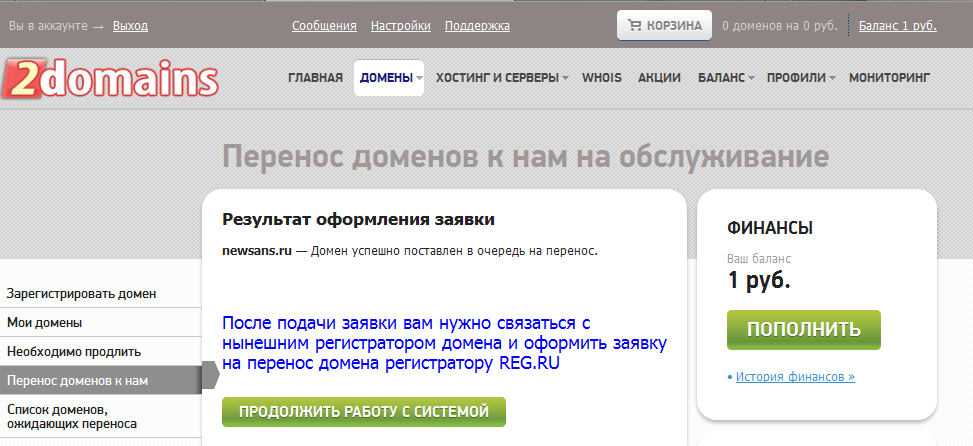Screen dimensions: 973x446
Task: Click the green Пополнить button
Action: (x=804, y=329)
